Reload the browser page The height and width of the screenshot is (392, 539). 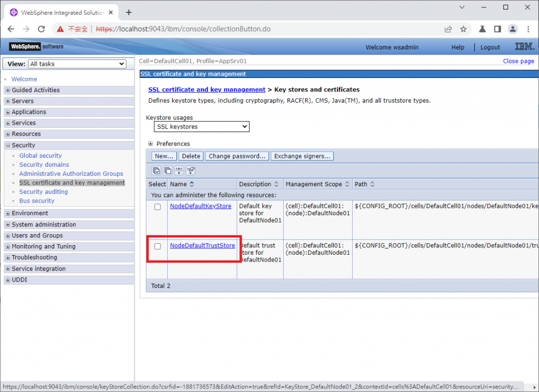[x=42, y=29]
